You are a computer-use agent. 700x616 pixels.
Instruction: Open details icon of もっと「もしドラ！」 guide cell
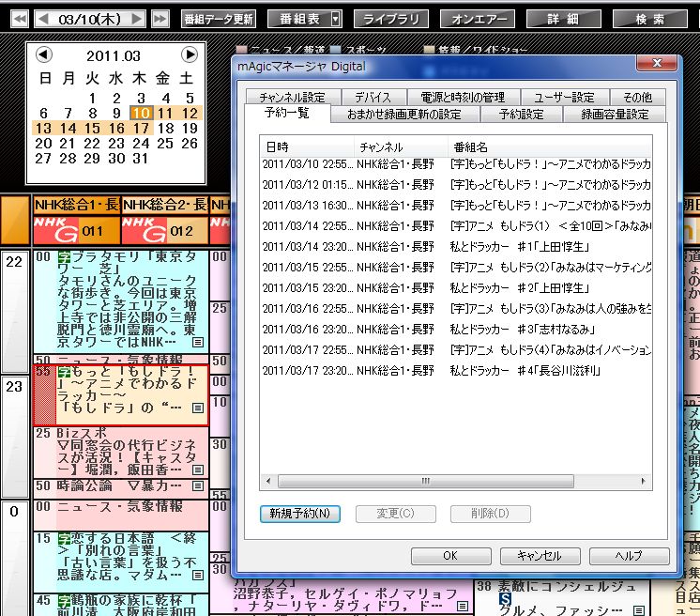tap(198, 408)
